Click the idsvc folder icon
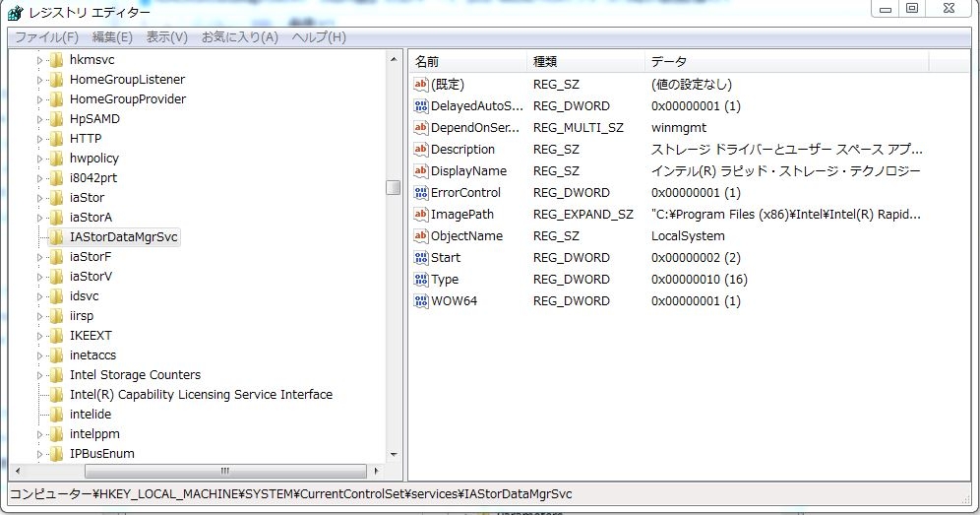Image resolution: width=980 pixels, height=515 pixels. coord(56,296)
